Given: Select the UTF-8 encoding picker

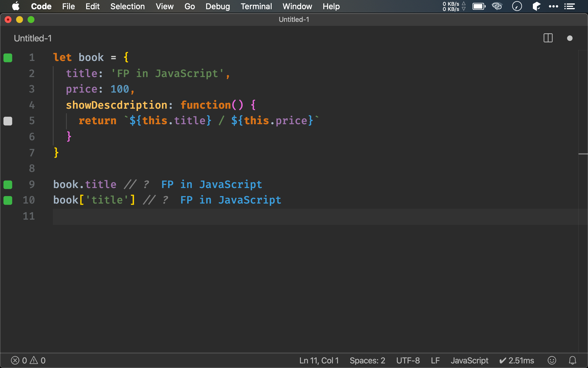Looking at the screenshot, I should coord(408,360).
